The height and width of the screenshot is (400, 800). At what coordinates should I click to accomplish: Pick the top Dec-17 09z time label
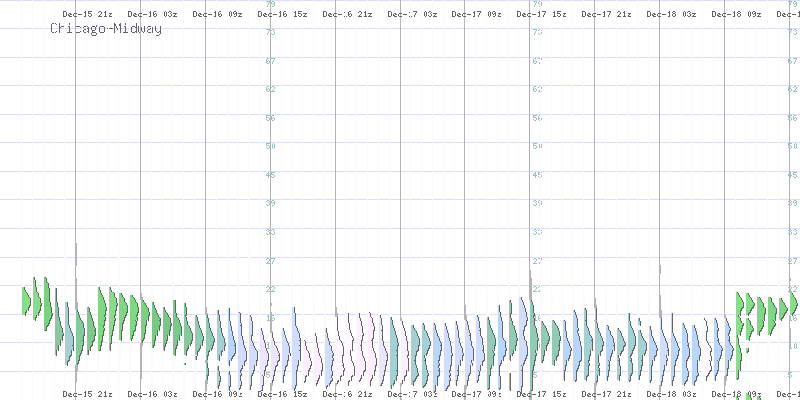[475, 15]
